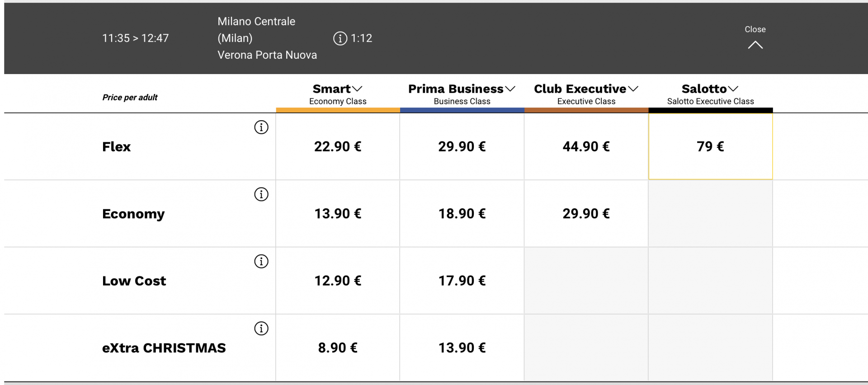Viewport: 868px width, 385px height.
Task: Select Flex Salotto fare at 79 €
Action: (710, 146)
